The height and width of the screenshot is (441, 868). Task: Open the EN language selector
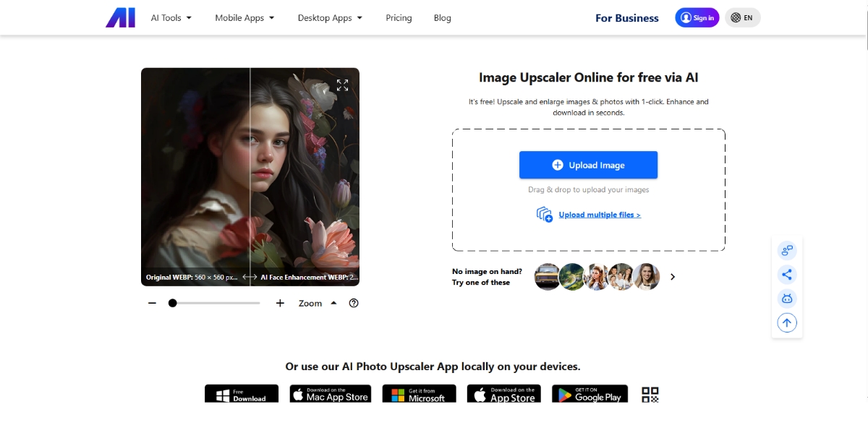(743, 18)
